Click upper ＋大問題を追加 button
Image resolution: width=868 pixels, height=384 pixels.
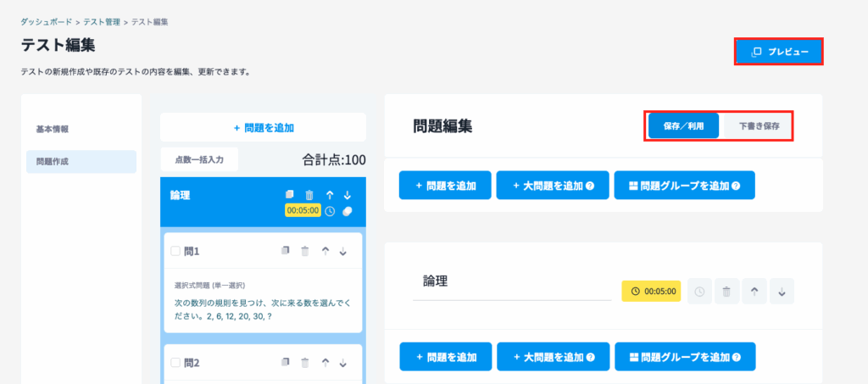pos(553,186)
